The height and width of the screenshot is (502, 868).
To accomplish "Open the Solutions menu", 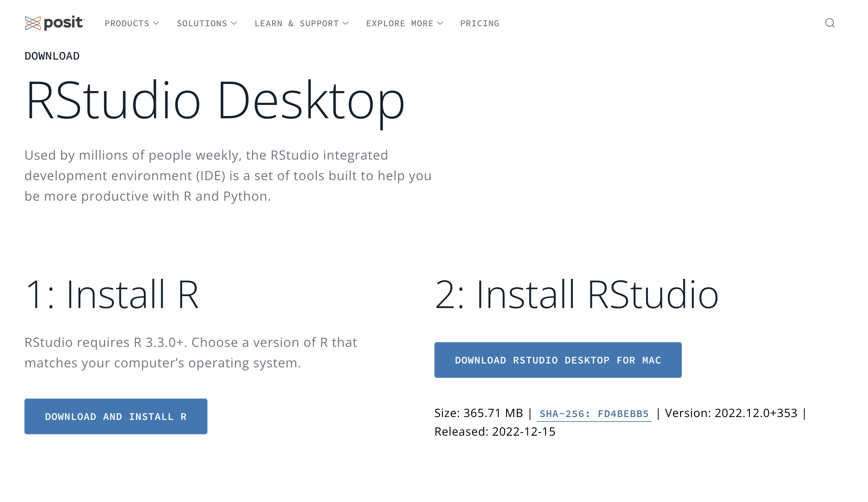I will 202,23.
